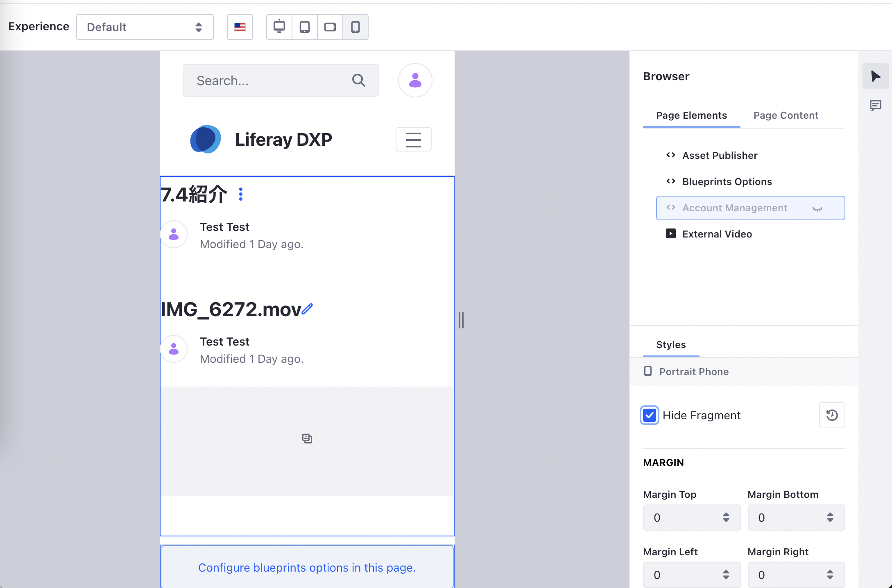Select landscape phone viewport icon
The image size is (892, 588).
point(330,27)
